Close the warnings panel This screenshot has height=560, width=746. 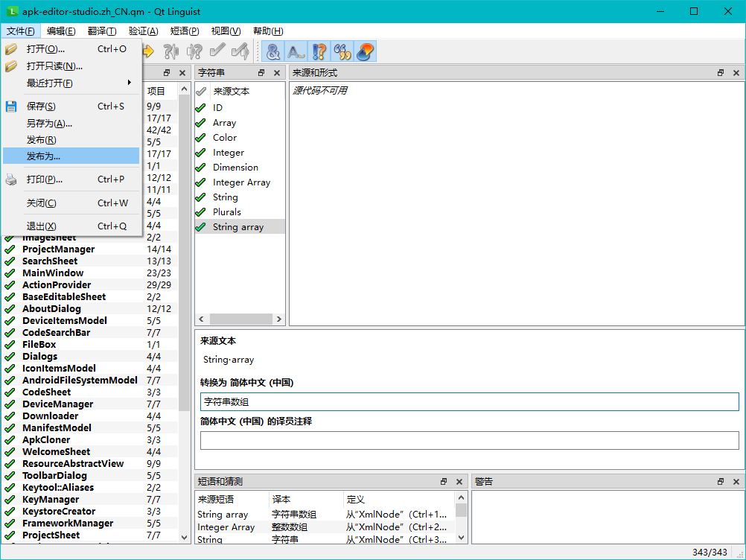[736, 482]
